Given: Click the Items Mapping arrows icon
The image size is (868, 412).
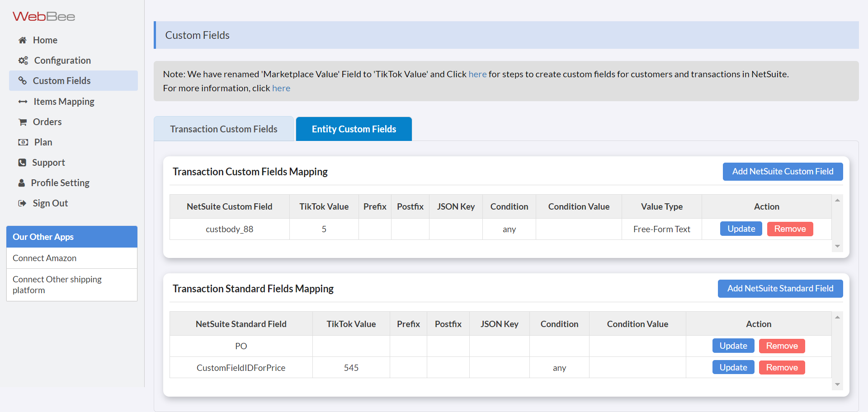Looking at the screenshot, I should click(x=23, y=101).
